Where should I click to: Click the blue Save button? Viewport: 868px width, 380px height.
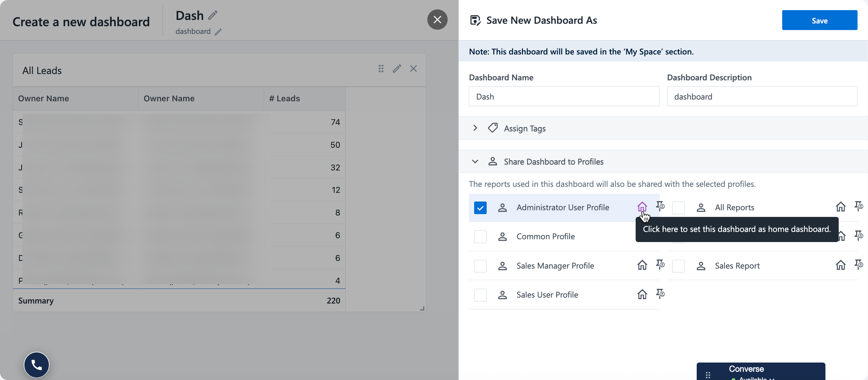pyautogui.click(x=820, y=20)
